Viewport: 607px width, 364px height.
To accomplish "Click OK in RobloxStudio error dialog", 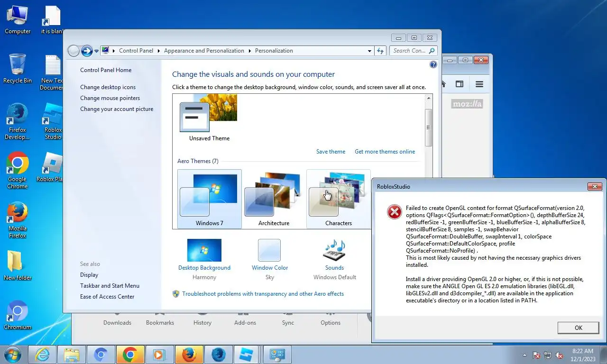I will click(578, 328).
